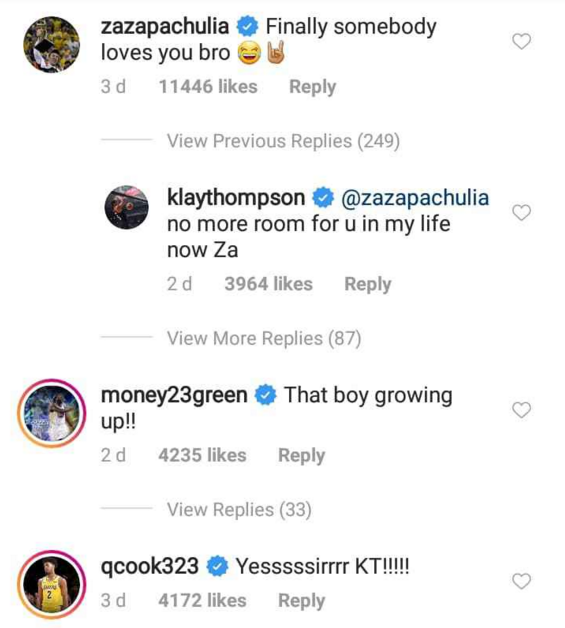Expand View Replies (33)
Image resolution: width=565 pixels, height=628 pixels.
pos(239,510)
